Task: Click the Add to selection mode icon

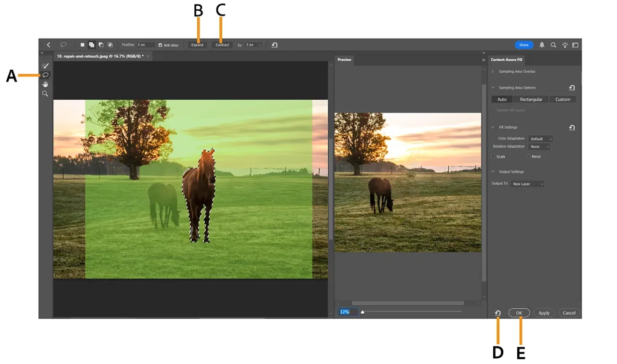Action: pyautogui.click(x=92, y=44)
